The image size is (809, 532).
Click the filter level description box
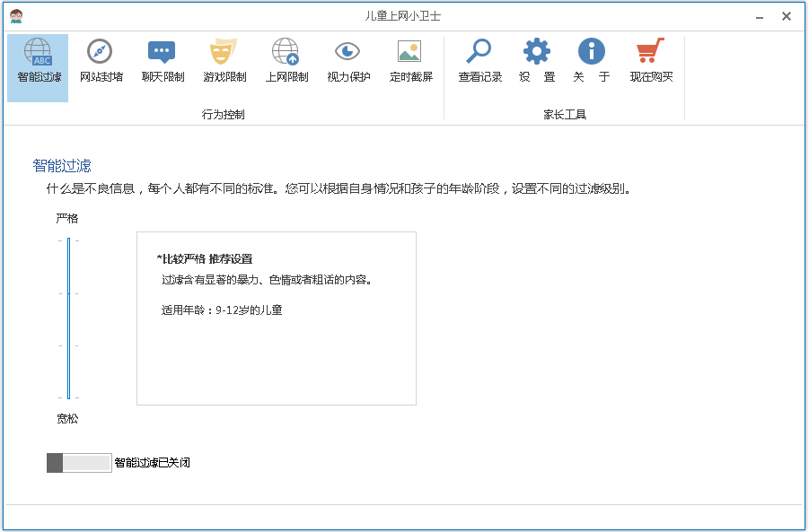pyautogui.click(x=276, y=318)
